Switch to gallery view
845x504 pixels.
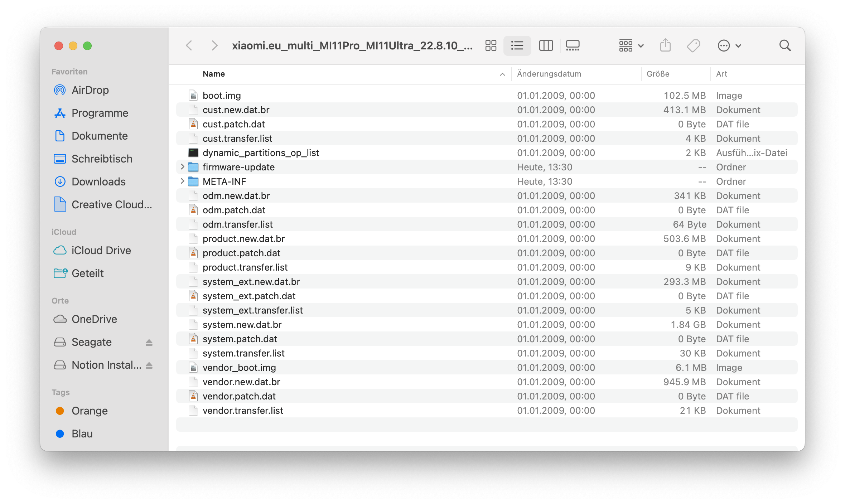pos(573,45)
